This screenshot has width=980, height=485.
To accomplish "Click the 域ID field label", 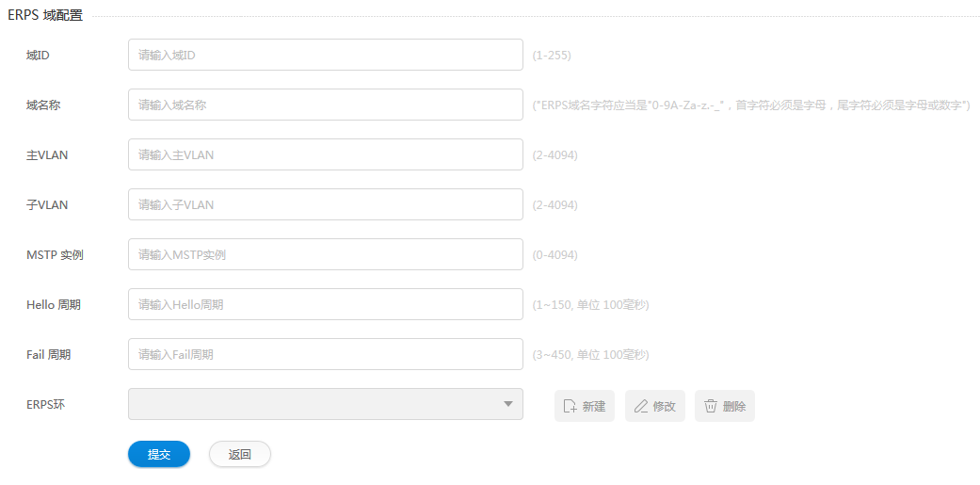I will point(38,55).
